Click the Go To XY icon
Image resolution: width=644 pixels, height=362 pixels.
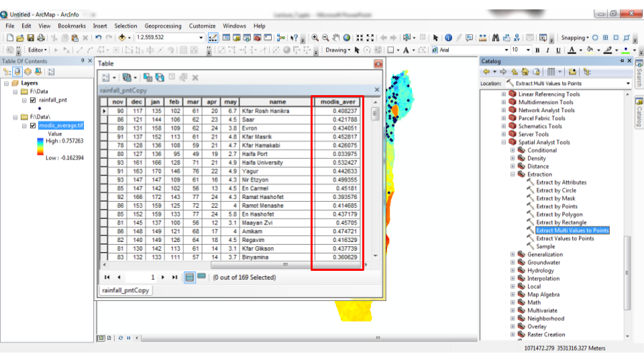(517, 38)
